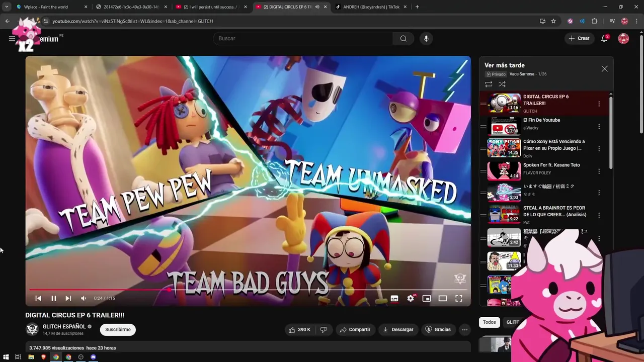Open the Crear menu

pos(579,39)
